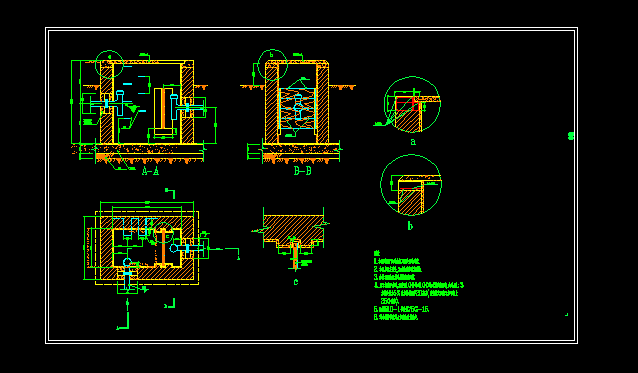This screenshot has height=373, width=638.
Task: Click the enlarged detail b circle drawing
Action: pyautogui.click(x=411, y=185)
